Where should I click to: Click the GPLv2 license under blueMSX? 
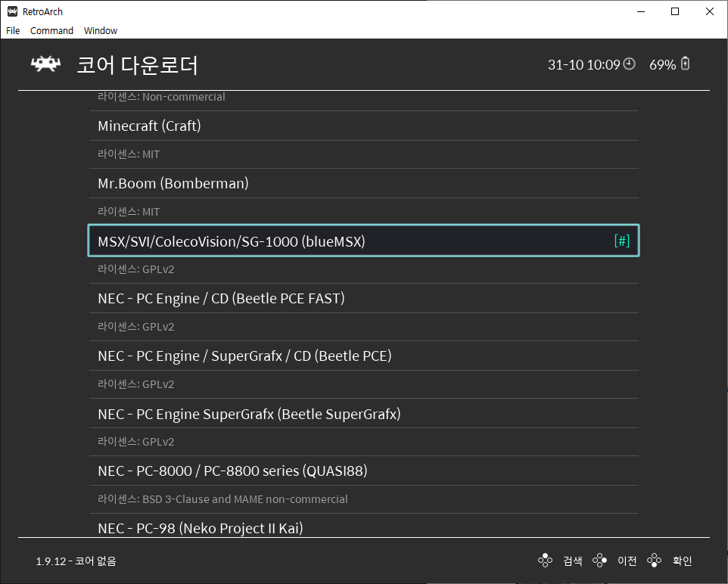(x=135, y=269)
